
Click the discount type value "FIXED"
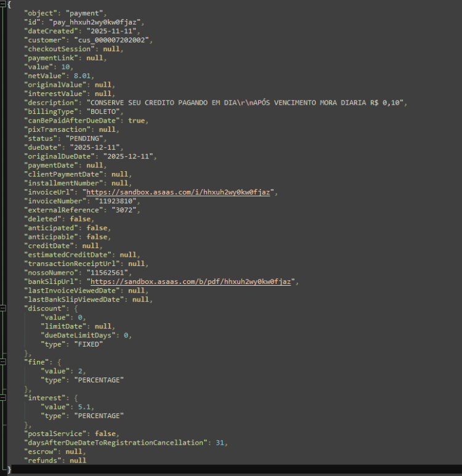pos(88,345)
